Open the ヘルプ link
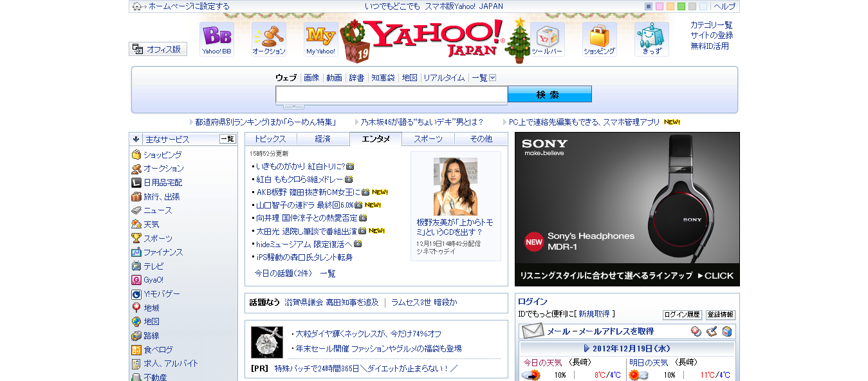 point(725,6)
